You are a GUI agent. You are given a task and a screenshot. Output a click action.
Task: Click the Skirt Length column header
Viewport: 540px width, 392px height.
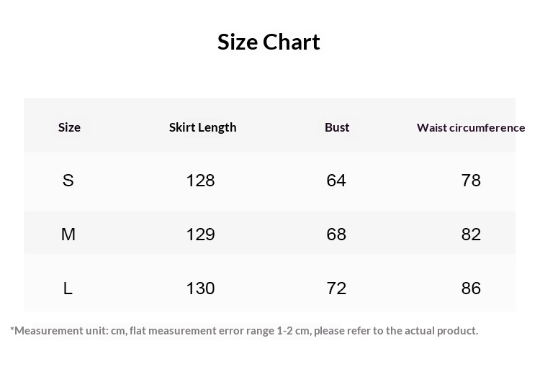pos(202,127)
